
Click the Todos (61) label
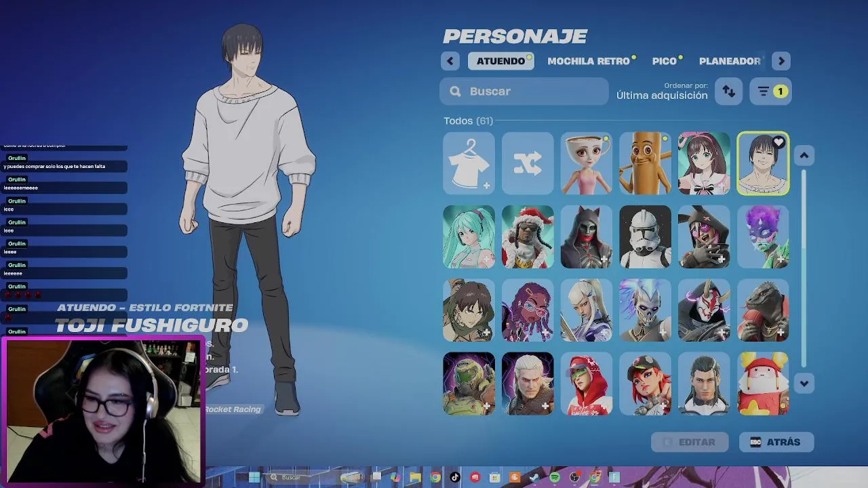[469, 121]
